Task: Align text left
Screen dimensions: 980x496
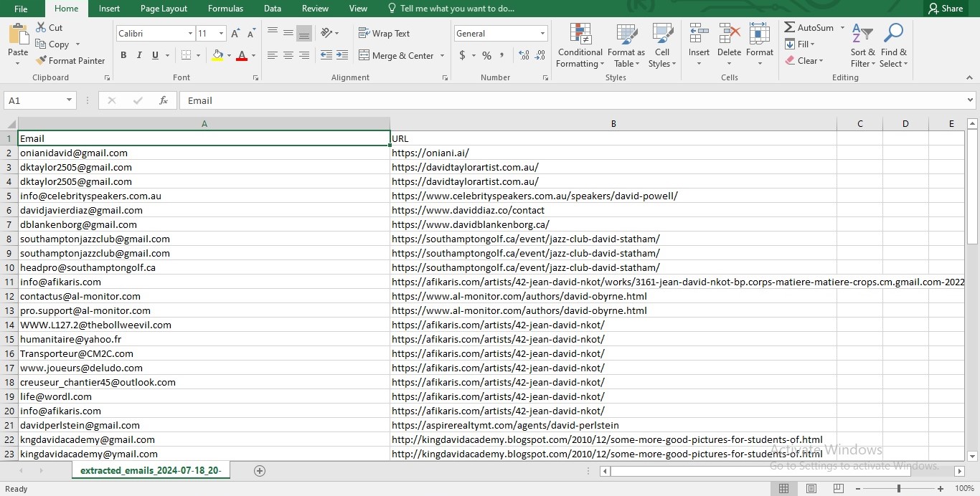Action: pyautogui.click(x=273, y=55)
